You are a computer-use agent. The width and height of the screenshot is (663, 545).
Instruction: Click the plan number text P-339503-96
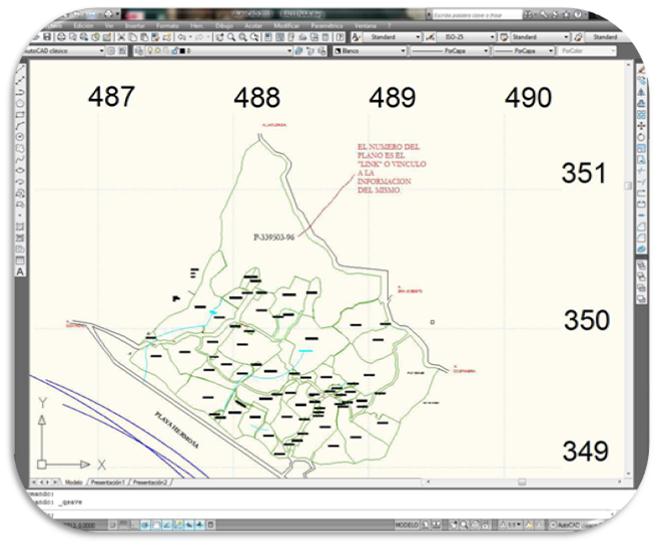(274, 237)
